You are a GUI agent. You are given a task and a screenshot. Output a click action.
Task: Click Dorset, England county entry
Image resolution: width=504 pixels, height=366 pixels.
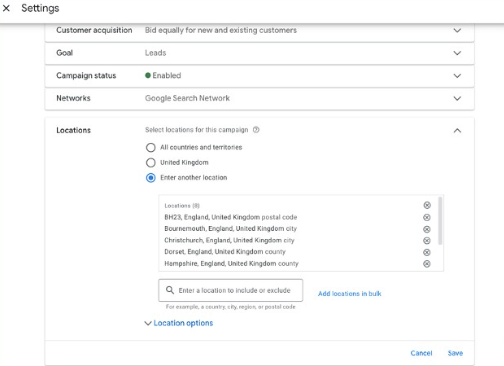point(225,252)
